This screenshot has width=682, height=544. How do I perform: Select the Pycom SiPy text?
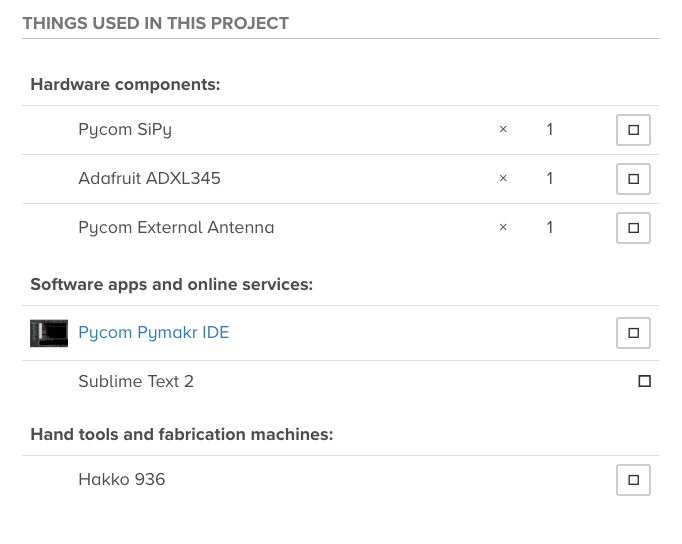pos(125,130)
